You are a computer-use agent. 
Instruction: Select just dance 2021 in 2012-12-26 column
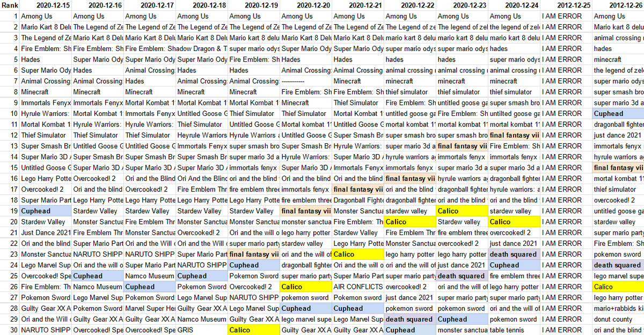pos(618,135)
